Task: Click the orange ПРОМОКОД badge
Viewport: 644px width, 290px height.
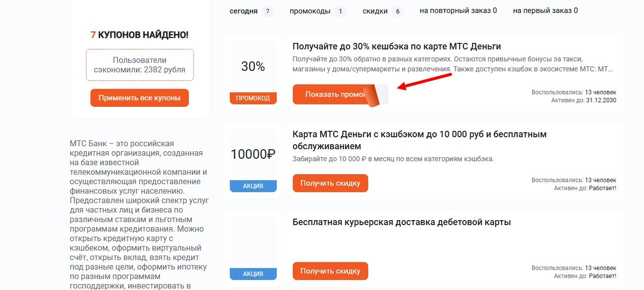Action: [253, 98]
